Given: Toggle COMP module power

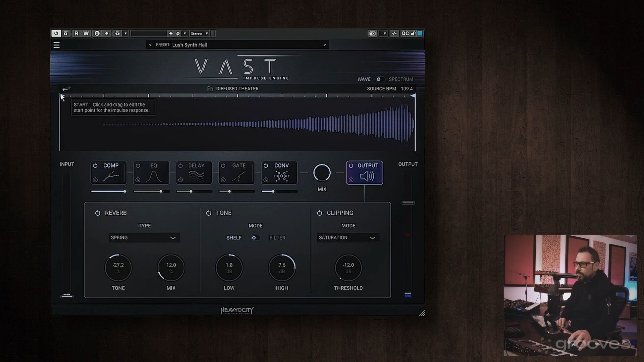Looking at the screenshot, I should click(x=95, y=166).
